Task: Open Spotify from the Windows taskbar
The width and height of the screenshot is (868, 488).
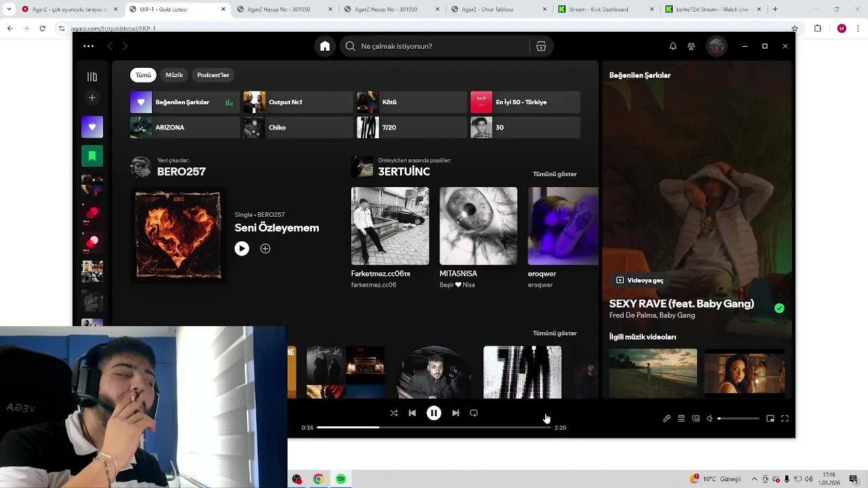Action: [340, 479]
